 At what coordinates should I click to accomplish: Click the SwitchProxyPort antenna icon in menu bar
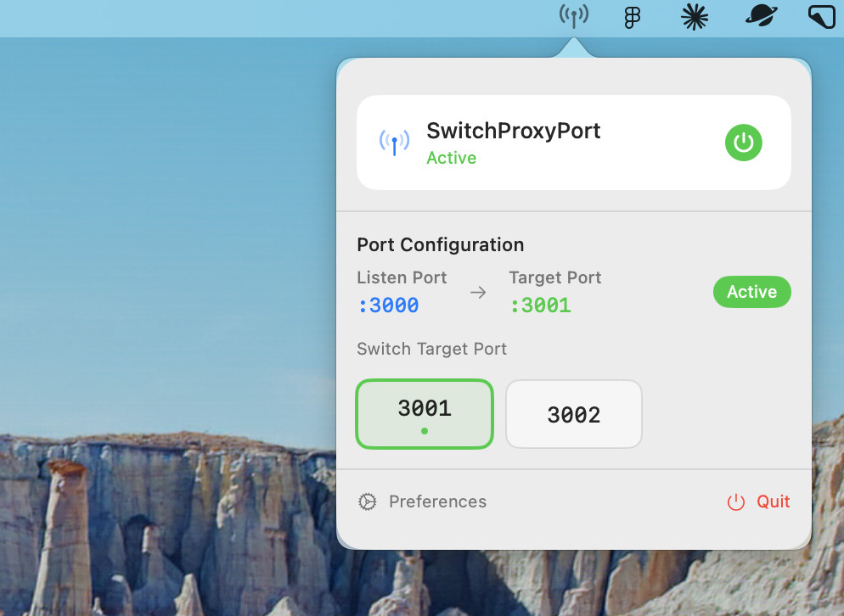(574, 16)
